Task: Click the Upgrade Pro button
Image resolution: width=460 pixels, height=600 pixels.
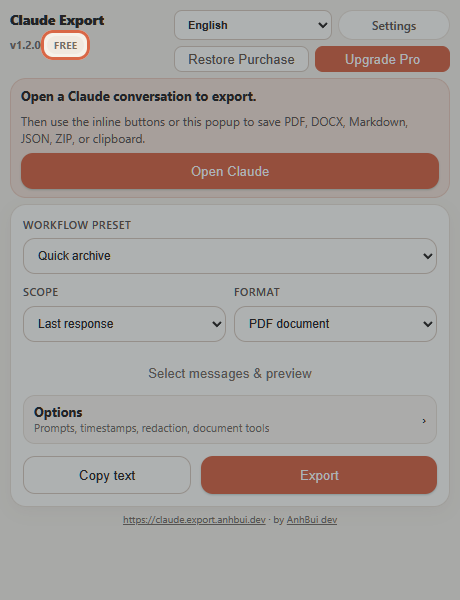Action: [382, 59]
